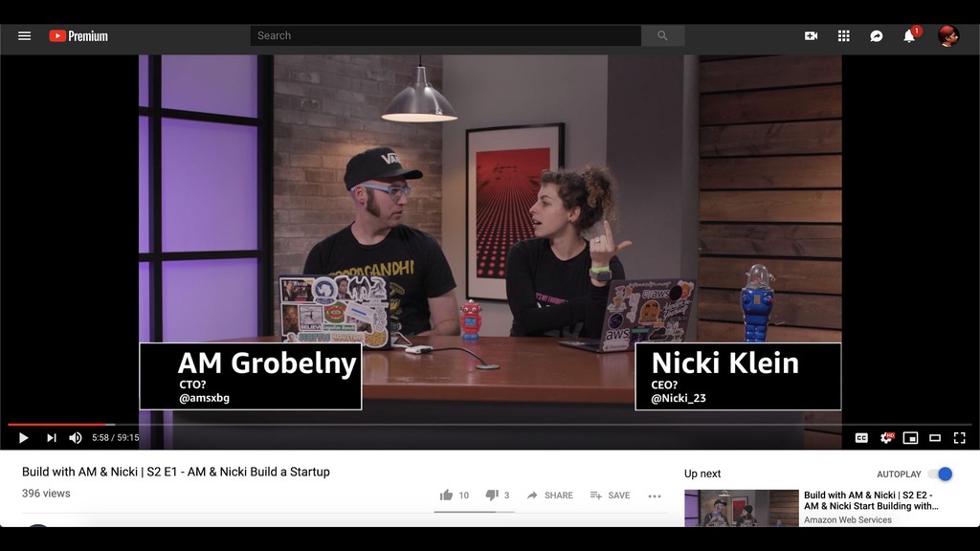The width and height of the screenshot is (980, 551).
Task: Like the video with thumbs up
Action: 446,496
